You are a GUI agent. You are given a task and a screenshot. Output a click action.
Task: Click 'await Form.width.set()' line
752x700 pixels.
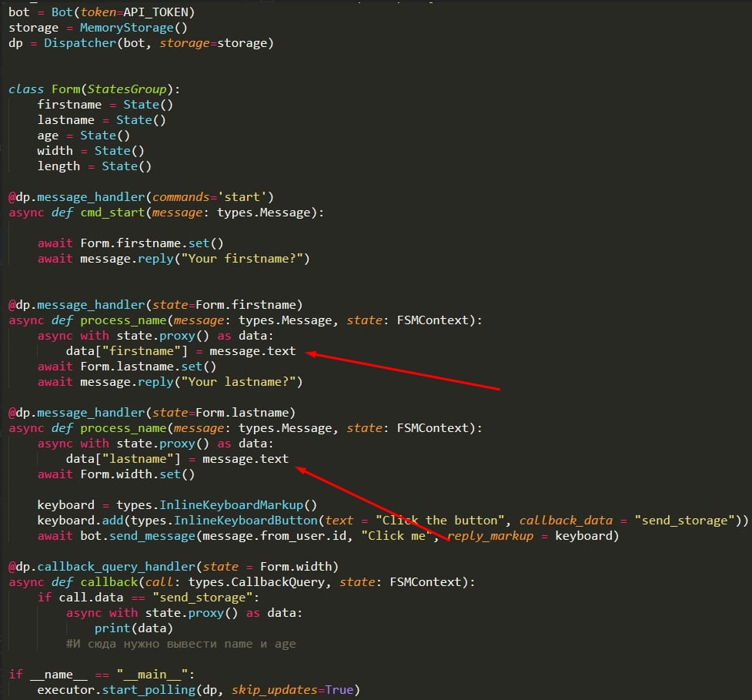coord(116,474)
